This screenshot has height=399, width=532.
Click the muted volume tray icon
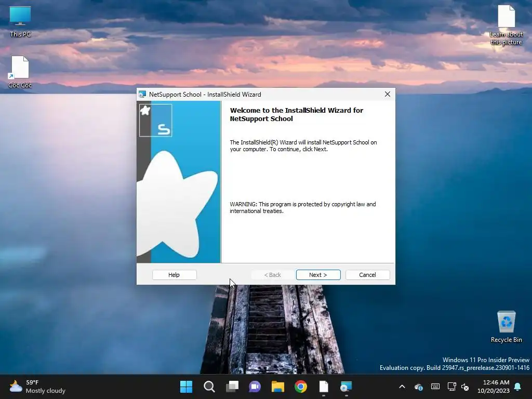(x=465, y=387)
